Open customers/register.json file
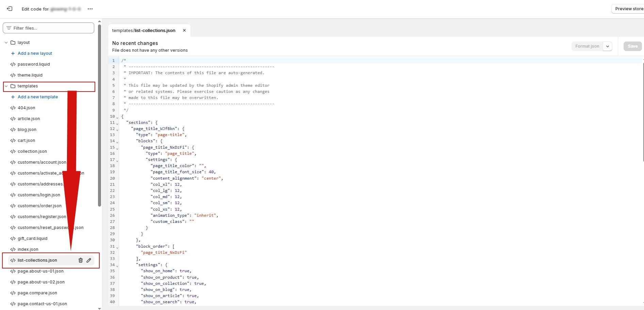The height and width of the screenshot is (310, 644). click(x=42, y=217)
